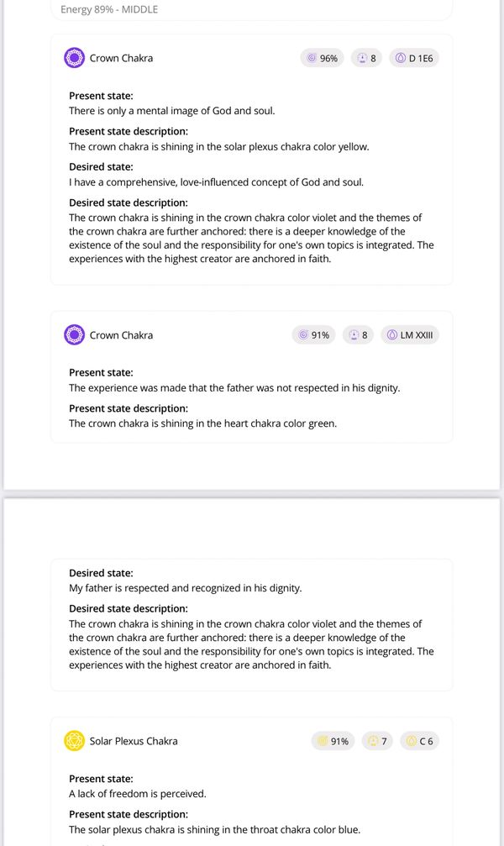
Task: Click the Crown Chakra icon in the LM XXIII card
Action: click(x=75, y=335)
